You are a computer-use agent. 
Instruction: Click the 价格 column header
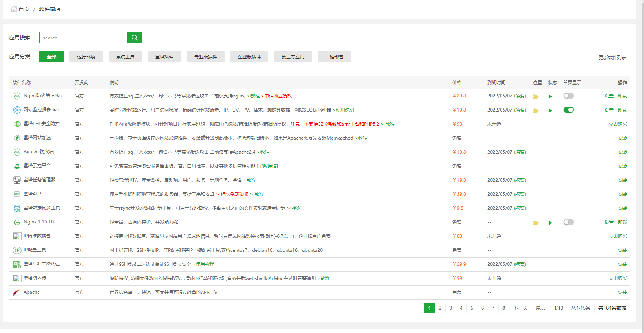click(x=457, y=83)
